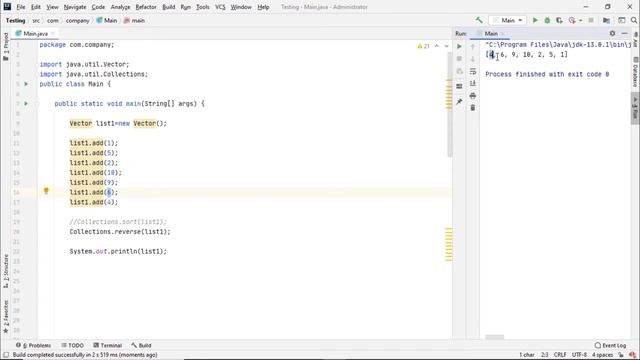Screen dimensions: 640x360
Task: Click the Run console horizontal scrollbar
Action: [x=494, y=337]
